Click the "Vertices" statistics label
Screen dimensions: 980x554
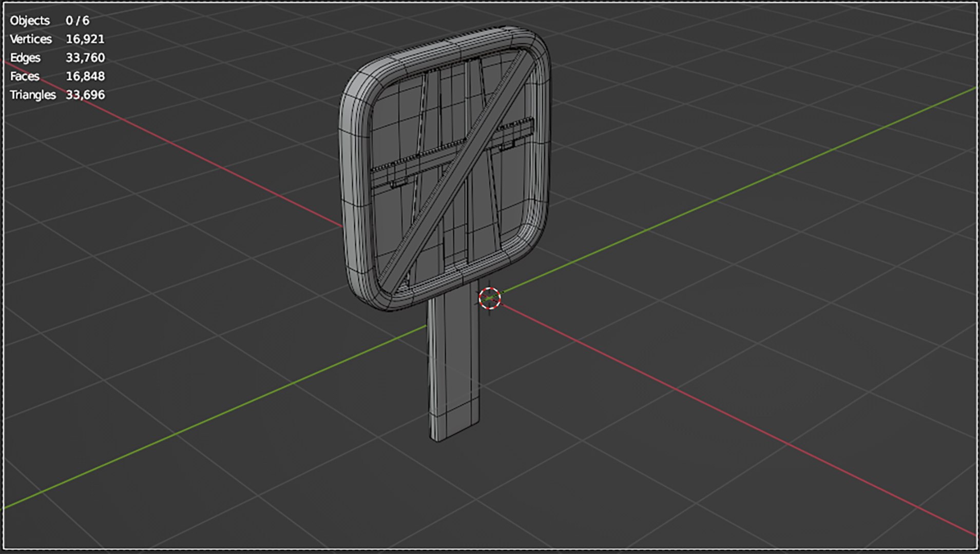pos(31,39)
